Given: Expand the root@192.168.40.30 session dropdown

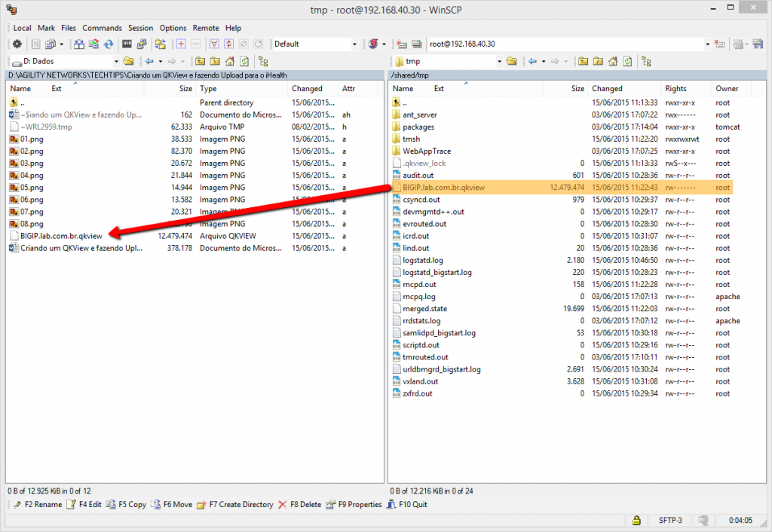Looking at the screenshot, I should [x=707, y=44].
